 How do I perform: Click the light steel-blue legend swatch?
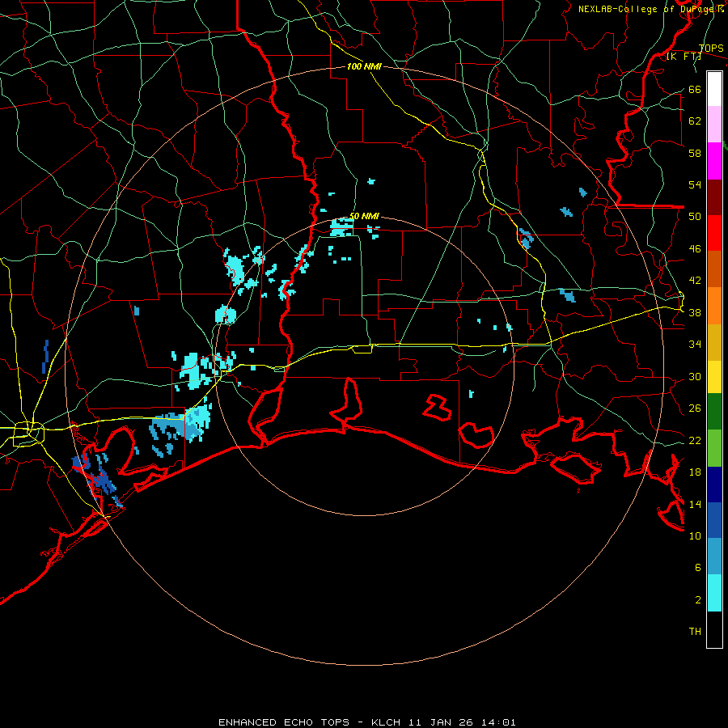pyautogui.click(x=714, y=557)
